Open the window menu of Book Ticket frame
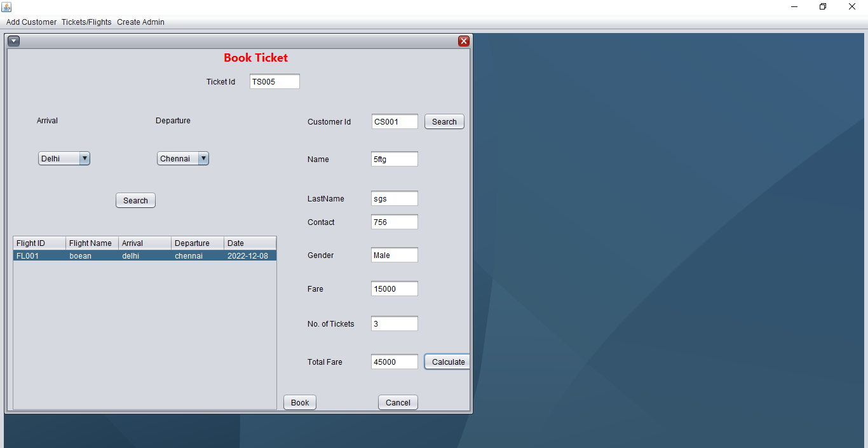 tap(13, 41)
